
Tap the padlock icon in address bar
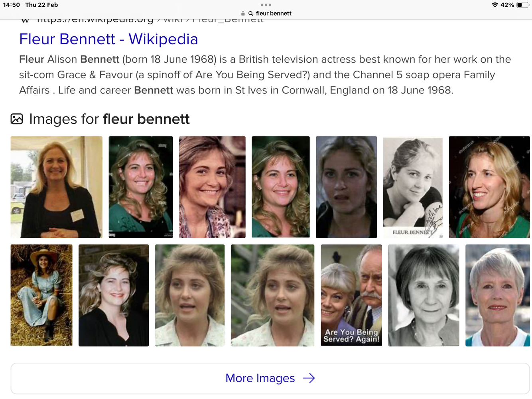click(x=243, y=14)
